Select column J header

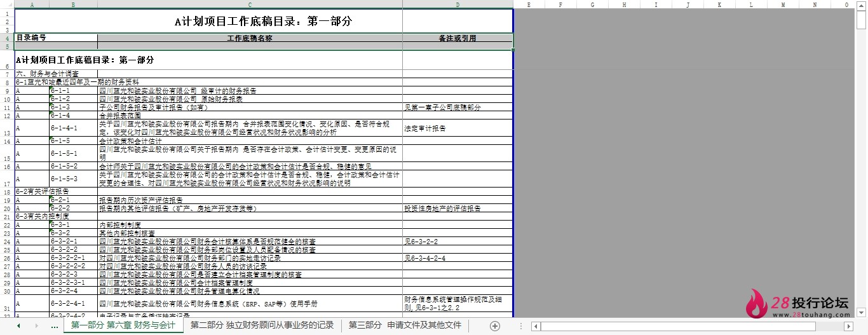689,4
